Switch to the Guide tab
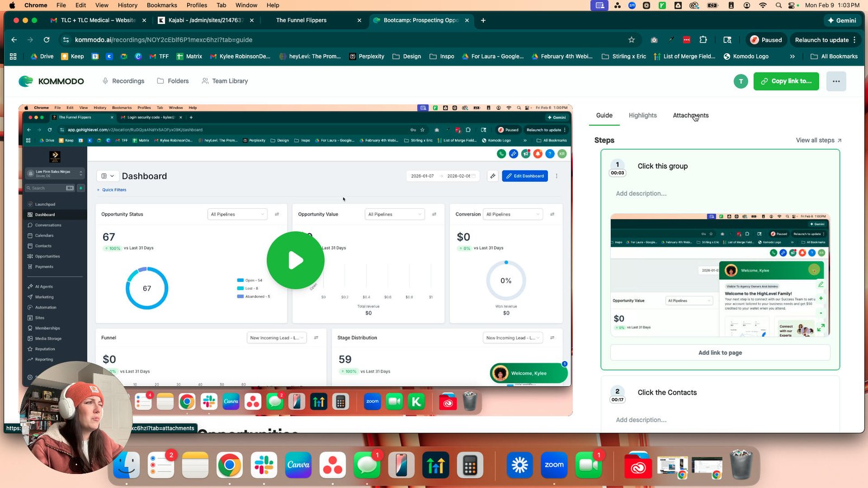The width and height of the screenshot is (868, 488). click(x=604, y=115)
